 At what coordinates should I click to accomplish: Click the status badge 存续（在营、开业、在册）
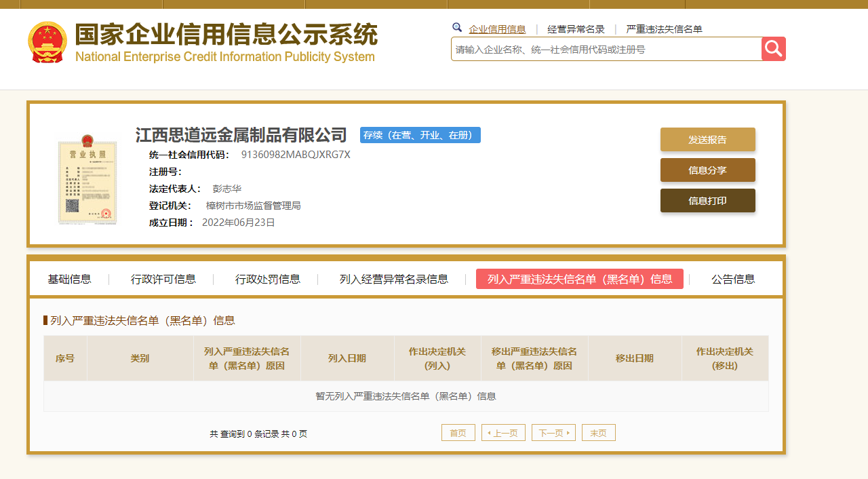tap(420, 135)
